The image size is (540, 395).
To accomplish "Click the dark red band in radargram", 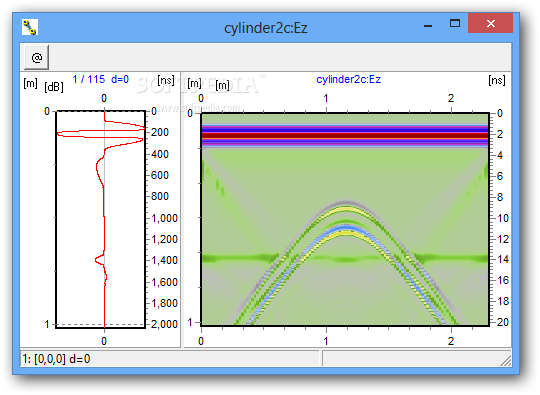I will (x=345, y=136).
